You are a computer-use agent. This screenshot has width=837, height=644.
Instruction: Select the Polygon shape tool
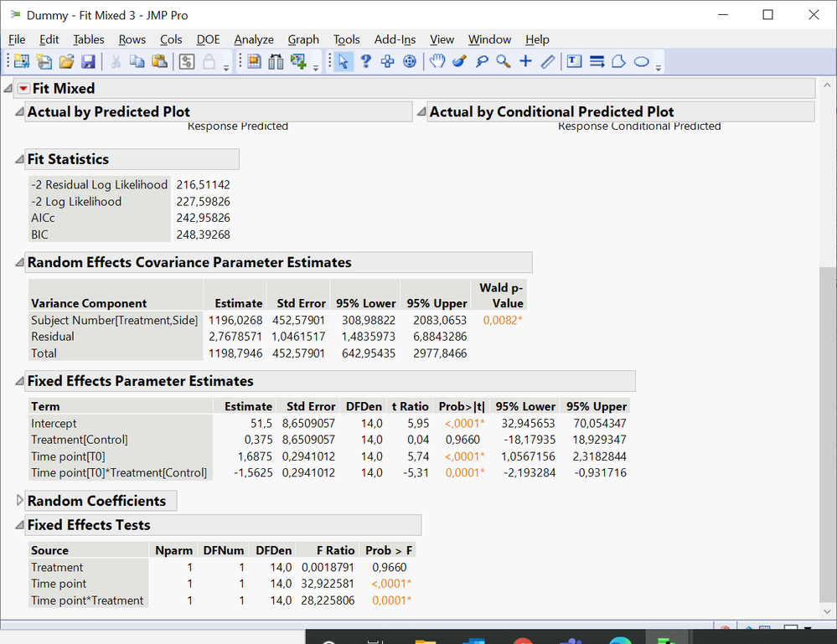tap(618, 61)
